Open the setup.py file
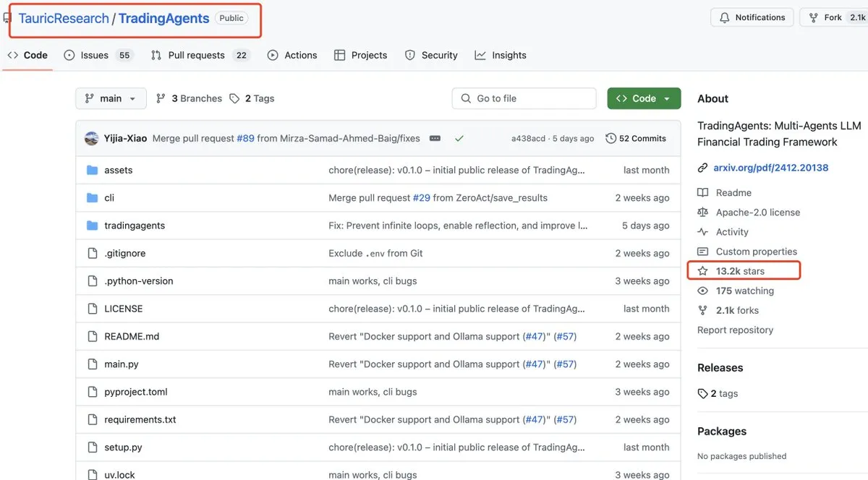The image size is (868, 480). (123, 447)
